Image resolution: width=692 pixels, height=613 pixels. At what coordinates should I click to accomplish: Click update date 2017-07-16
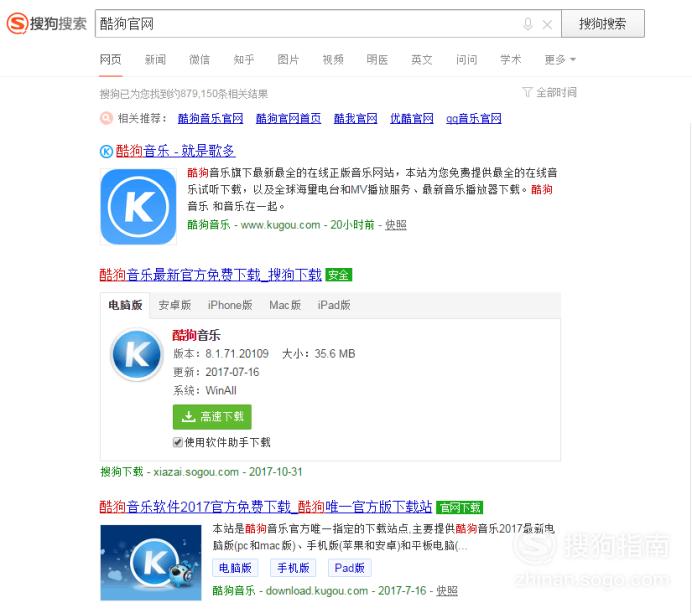pyautogui.click(x=232, y=372)
